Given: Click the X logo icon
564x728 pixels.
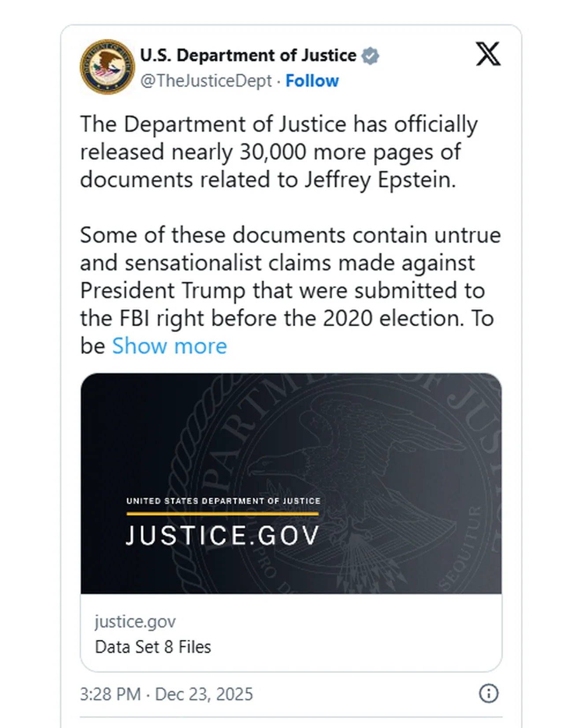Looking at the screenshot, I should tap(488, 54).
